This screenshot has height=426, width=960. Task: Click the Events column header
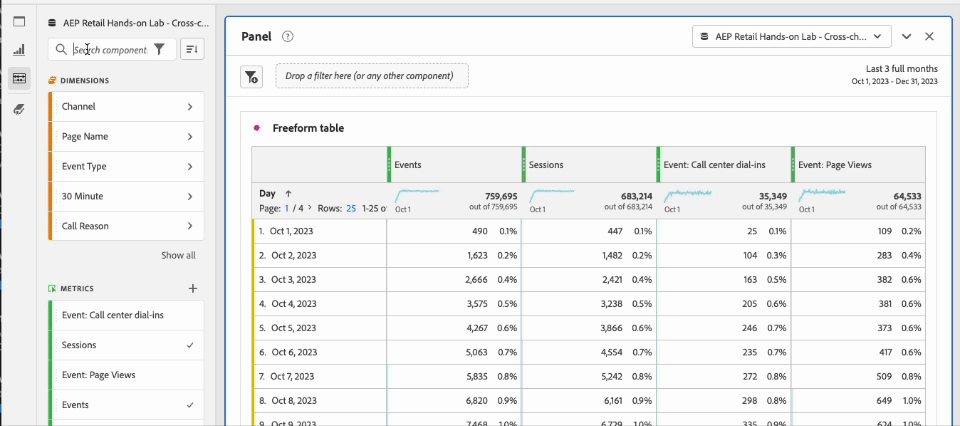point(454,165)
